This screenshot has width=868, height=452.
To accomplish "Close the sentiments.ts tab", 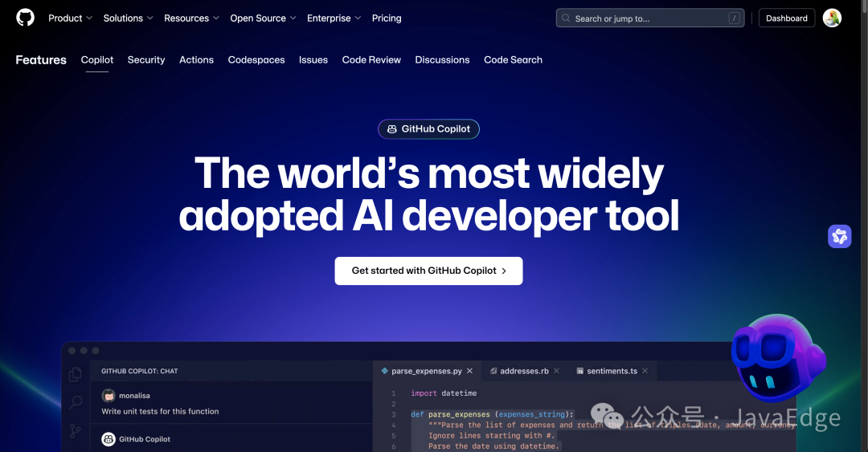I will click(645, 371).
